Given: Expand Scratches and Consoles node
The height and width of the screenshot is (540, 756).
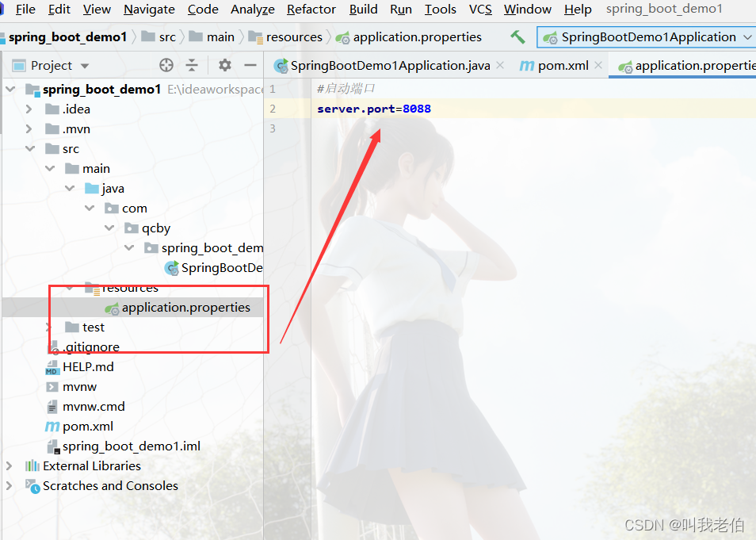Looking at the screenshot, I should pos(10,485).
